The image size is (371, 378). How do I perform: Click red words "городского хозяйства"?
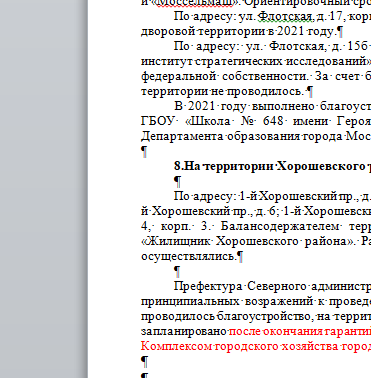(276, 346)
